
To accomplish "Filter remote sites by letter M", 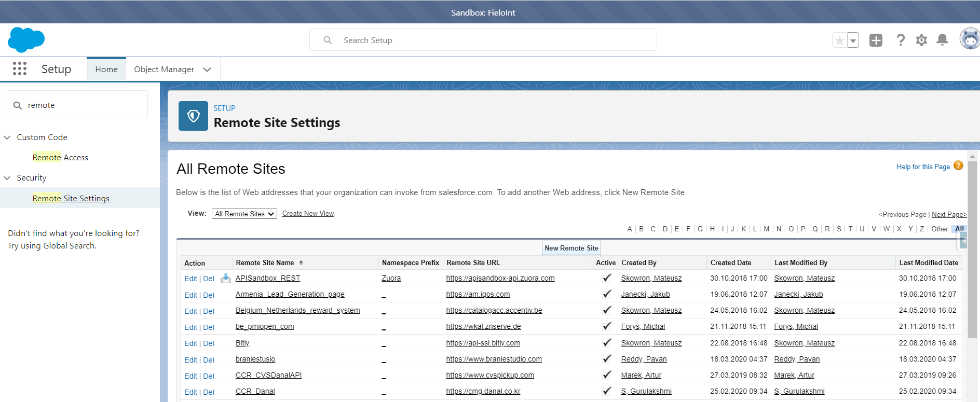I will coord(767,229).
